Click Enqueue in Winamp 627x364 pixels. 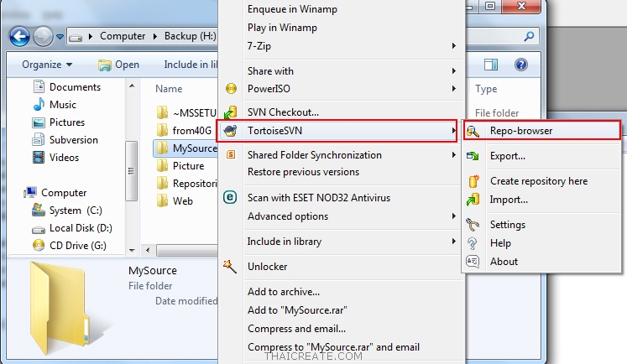(x=292, y=9)
